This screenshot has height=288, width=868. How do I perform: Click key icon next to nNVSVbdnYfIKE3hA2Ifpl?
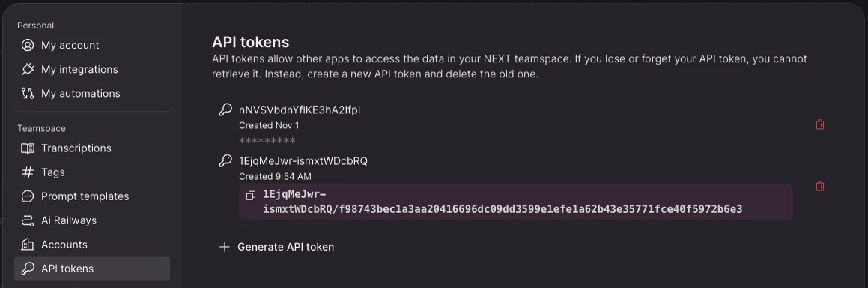225,109
